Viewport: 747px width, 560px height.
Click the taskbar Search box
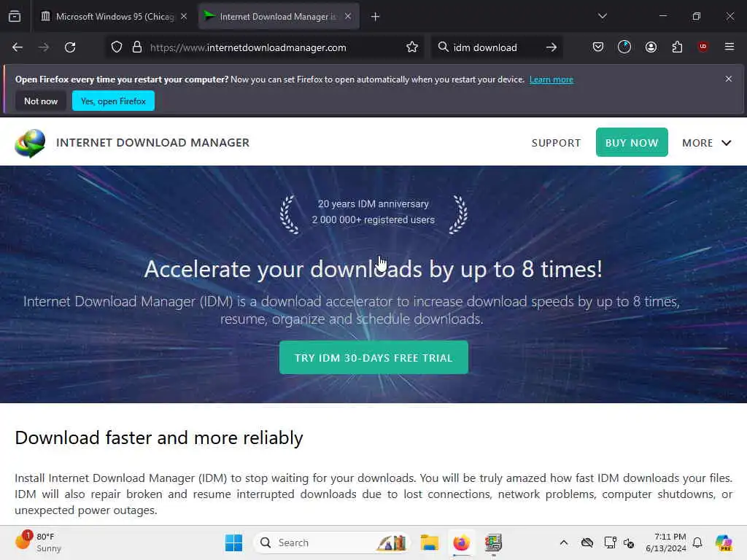click(x=333, y=542)
